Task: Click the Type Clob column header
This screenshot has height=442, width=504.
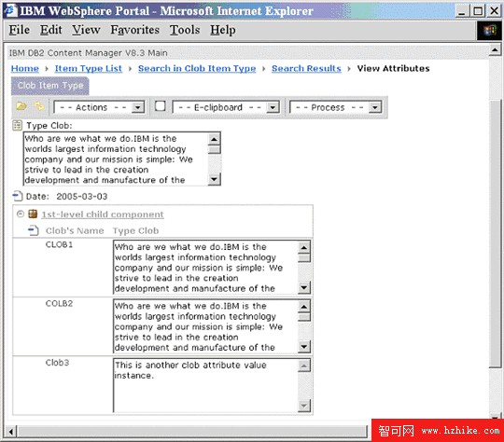Action: [135, 230]
